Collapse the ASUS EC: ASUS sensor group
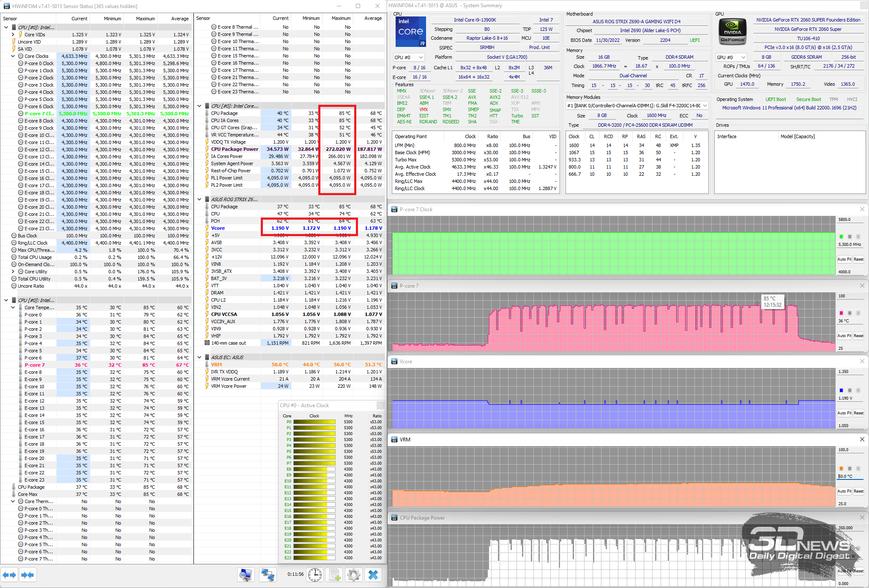Screen dimensions: 869x588 199,357
